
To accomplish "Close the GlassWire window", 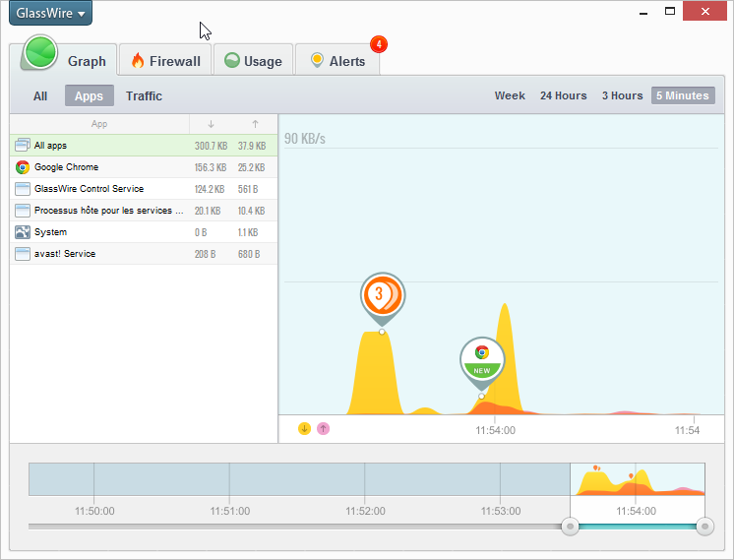I will [x=705, y=11].
